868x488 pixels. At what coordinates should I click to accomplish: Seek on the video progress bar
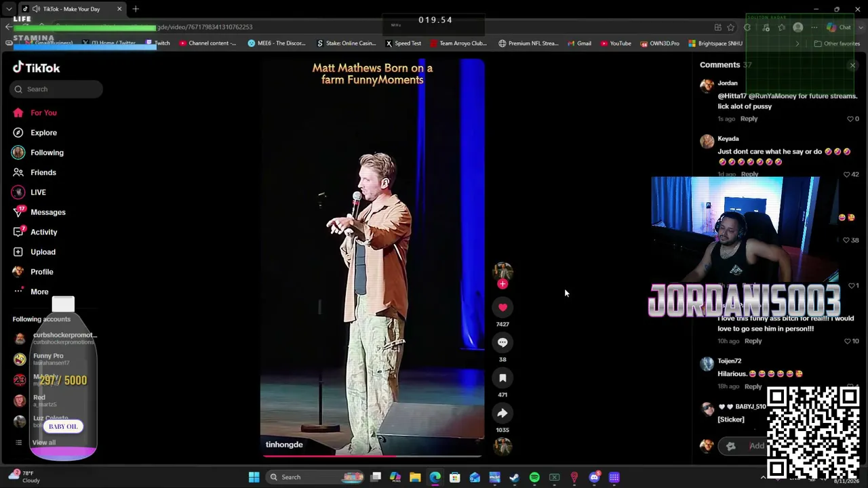click(x=372, y=456)
